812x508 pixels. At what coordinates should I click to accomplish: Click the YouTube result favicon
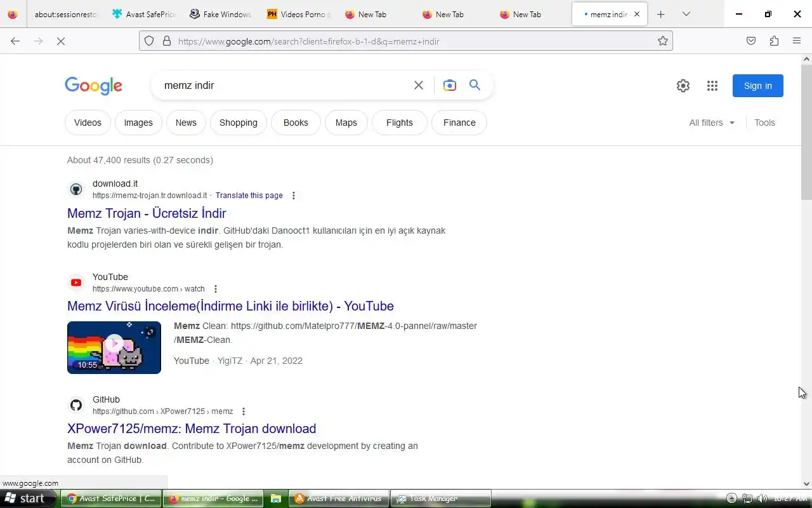pos(76,283)
